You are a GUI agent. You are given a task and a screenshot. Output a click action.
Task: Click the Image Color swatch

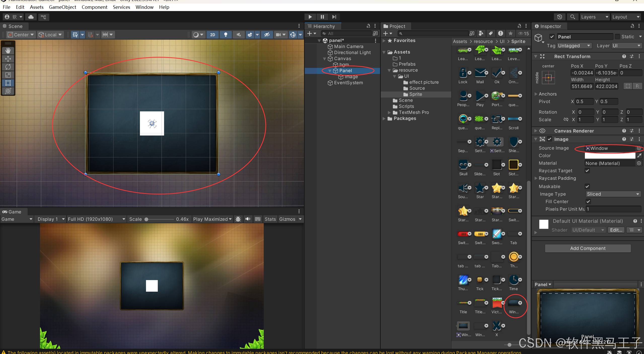coord(610,156)
